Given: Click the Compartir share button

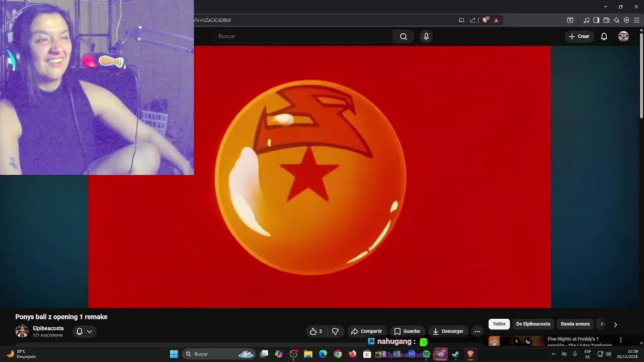Looking at the screenshot, I should pos(367,331).
